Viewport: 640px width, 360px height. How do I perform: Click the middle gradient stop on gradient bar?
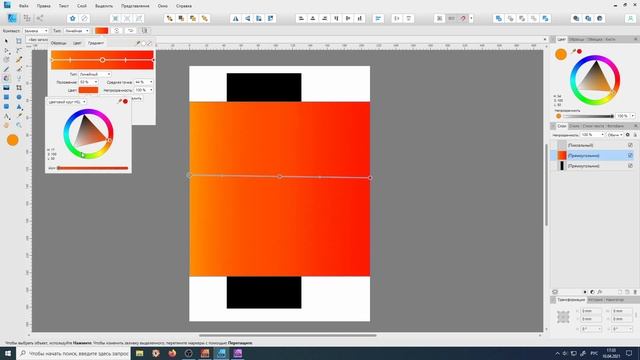tap(102, 60)
